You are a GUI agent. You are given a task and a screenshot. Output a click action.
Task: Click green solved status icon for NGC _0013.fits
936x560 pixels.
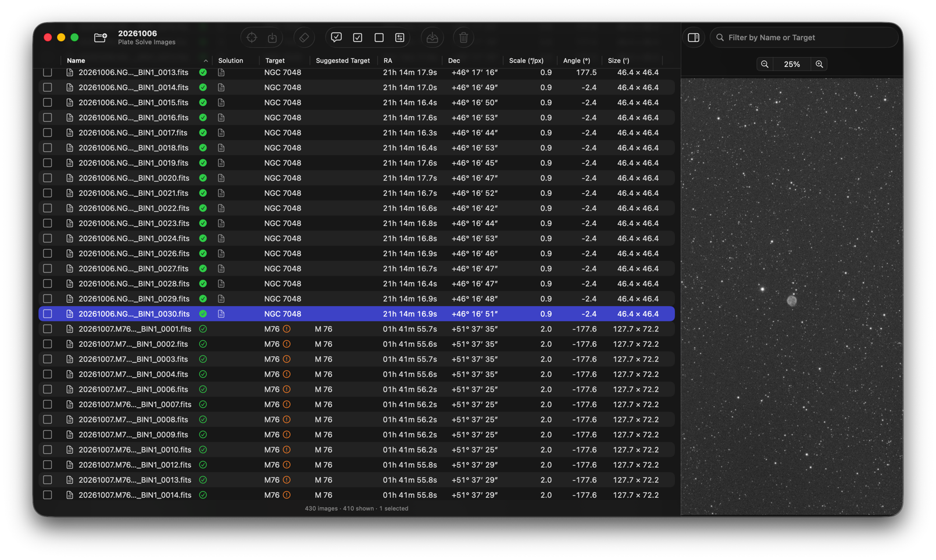[x=203, y=73]
